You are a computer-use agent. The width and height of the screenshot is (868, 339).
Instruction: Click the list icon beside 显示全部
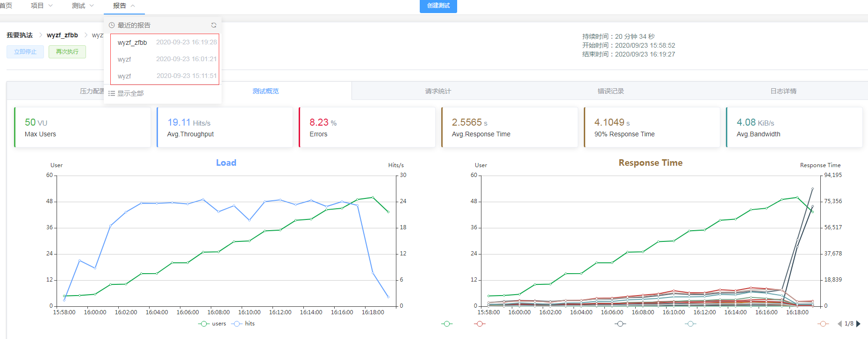pos(112,93)
